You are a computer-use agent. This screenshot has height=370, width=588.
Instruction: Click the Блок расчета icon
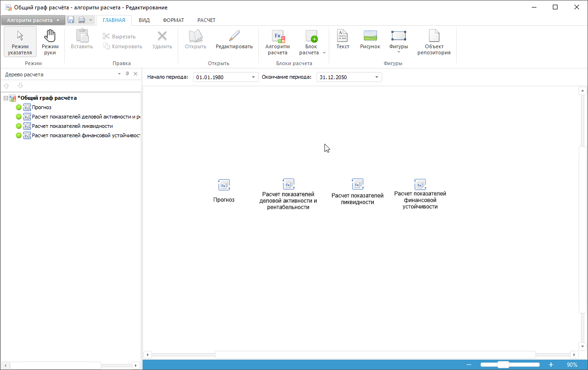pyautogui.click(x=311, y=37)
